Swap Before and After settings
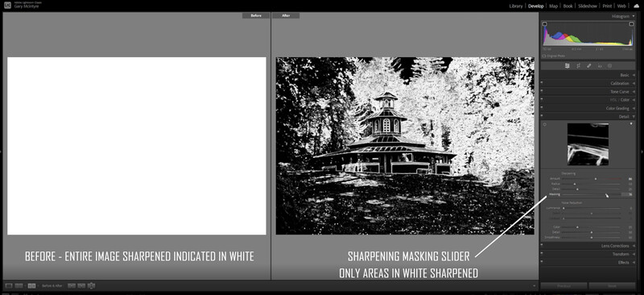Screen dimensions: 644x295 click(x=92, y=285)
